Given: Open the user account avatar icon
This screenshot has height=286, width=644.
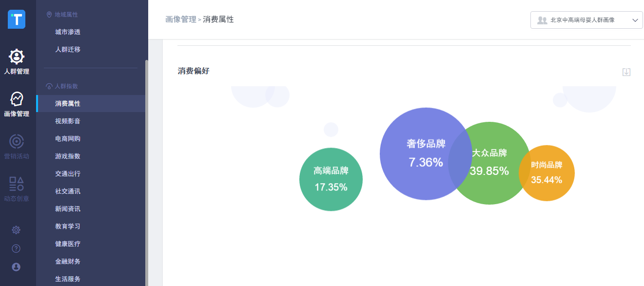Looking at the screenshot, I should coord(16,267).
